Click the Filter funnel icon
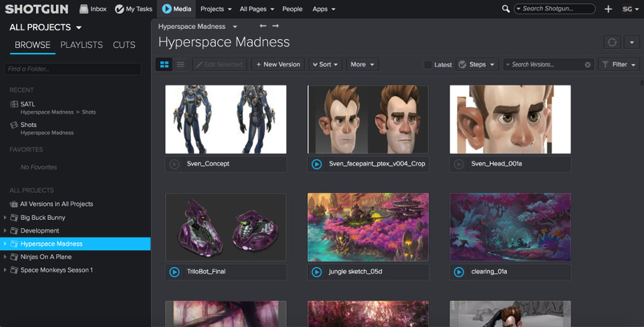644x327 pixels. (x=605, y=65)
